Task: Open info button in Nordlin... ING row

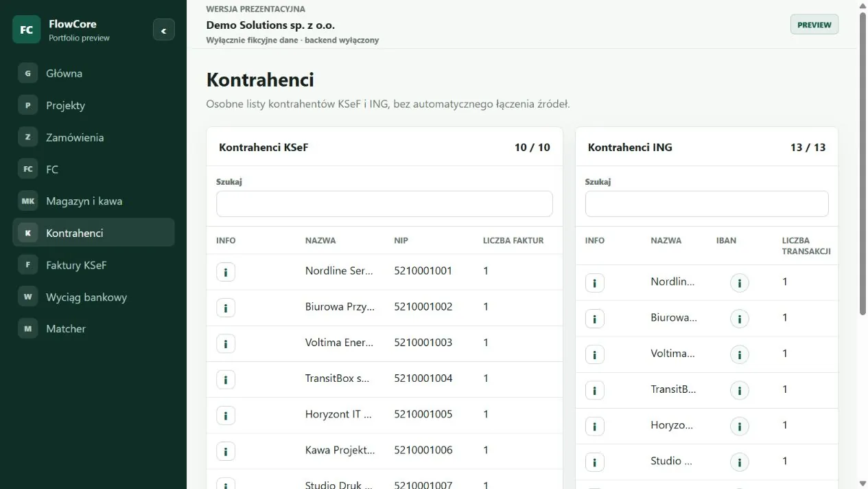Action: tap(594, 283)
